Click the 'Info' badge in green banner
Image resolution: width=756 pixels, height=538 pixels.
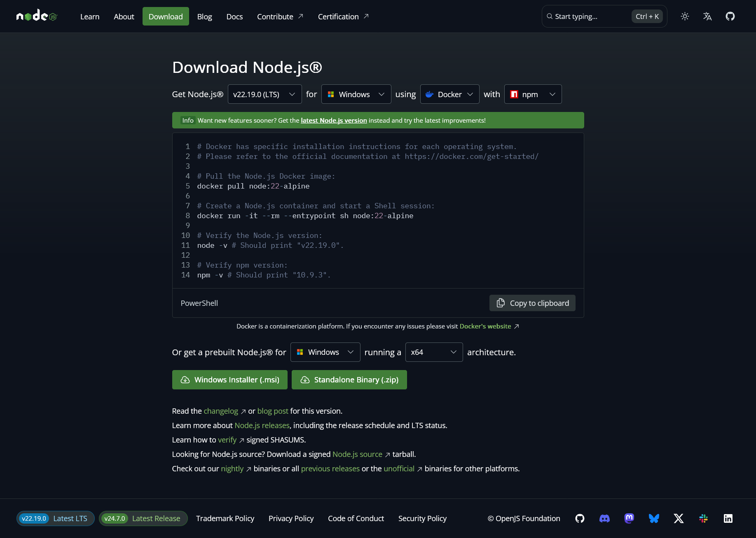pyautogui.click(x=188, y=121)
